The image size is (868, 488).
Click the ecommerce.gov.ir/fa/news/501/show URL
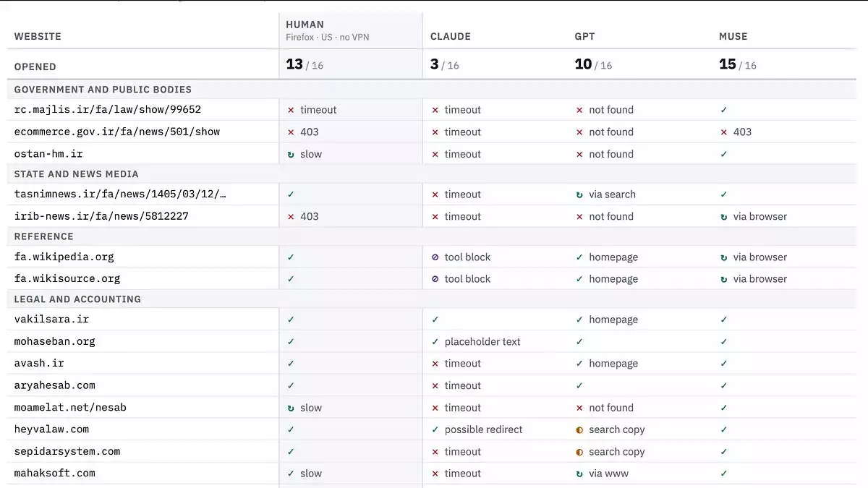[117, 132]
